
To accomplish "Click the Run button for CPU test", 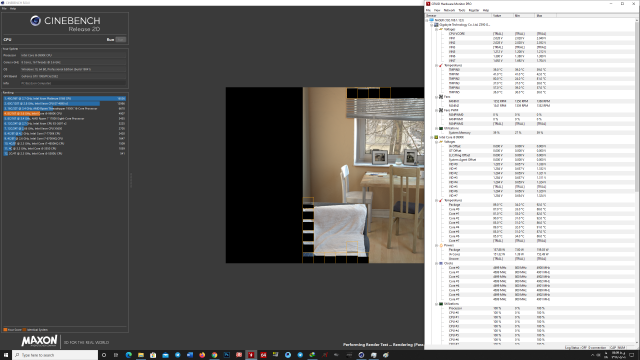I will [110, 40].
